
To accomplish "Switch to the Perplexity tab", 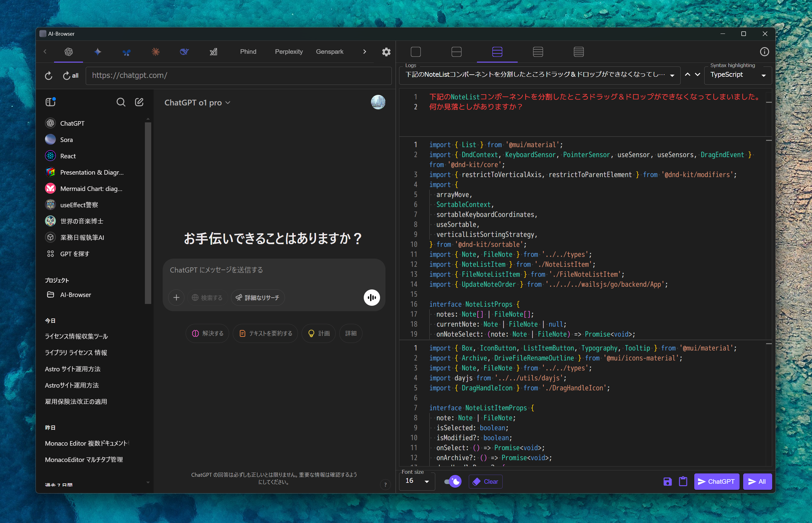I will point(289,52).
